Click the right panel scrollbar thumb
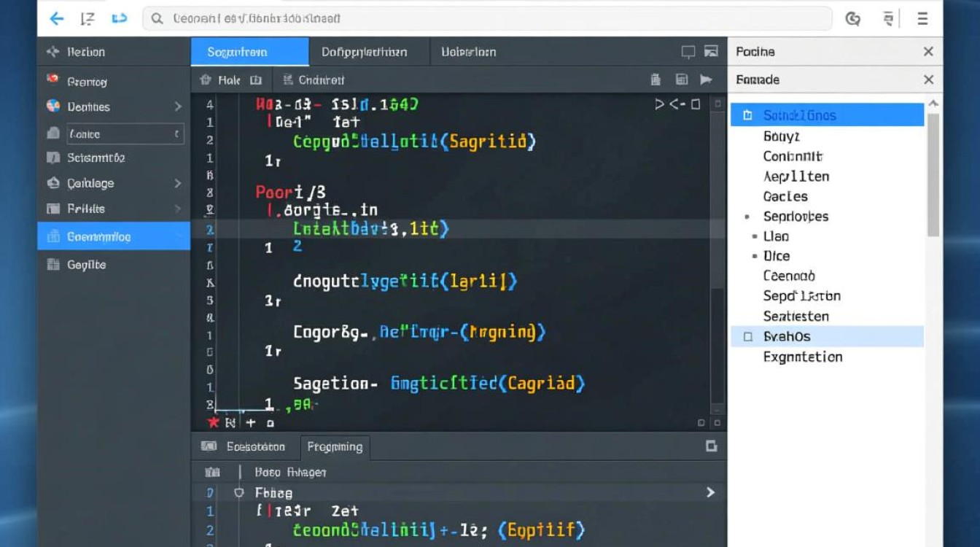This screenshot has height=547, width=980. click(933, 175)
